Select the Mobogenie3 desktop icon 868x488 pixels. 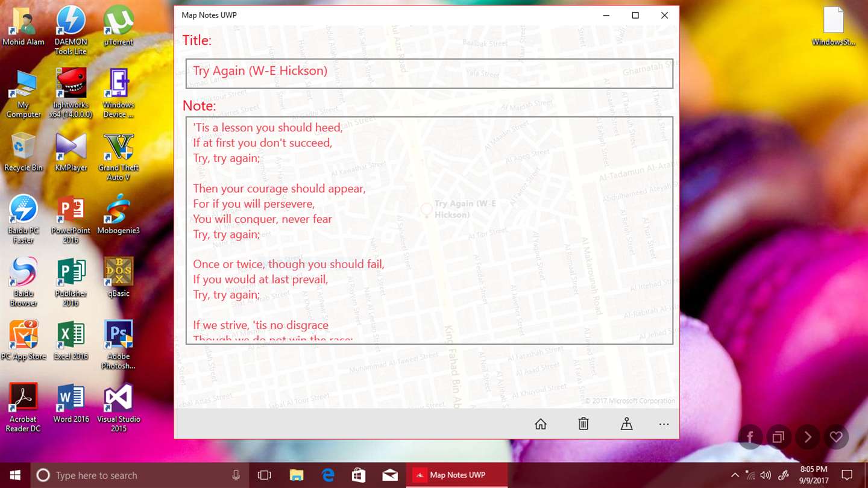click(x=119, y=215)
